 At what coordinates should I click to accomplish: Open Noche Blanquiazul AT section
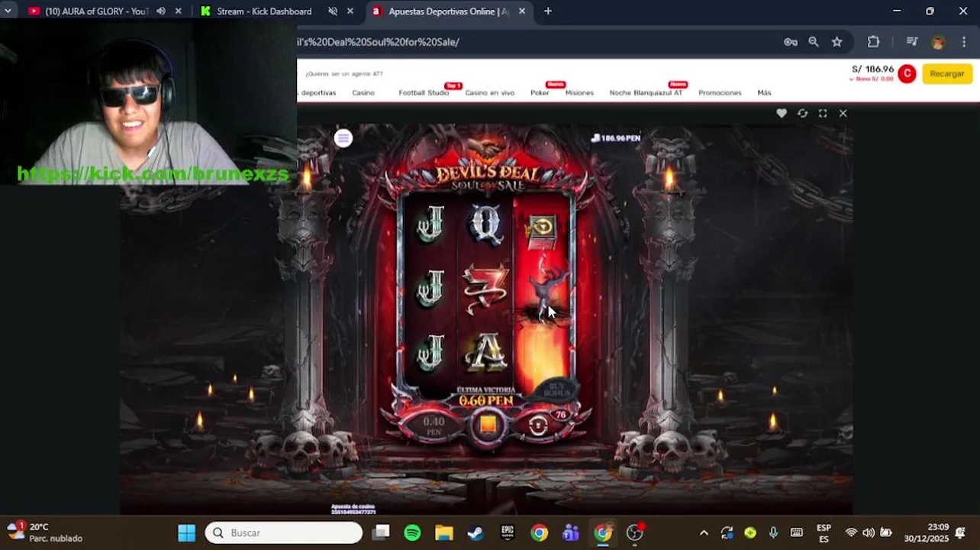coord(646,92)
